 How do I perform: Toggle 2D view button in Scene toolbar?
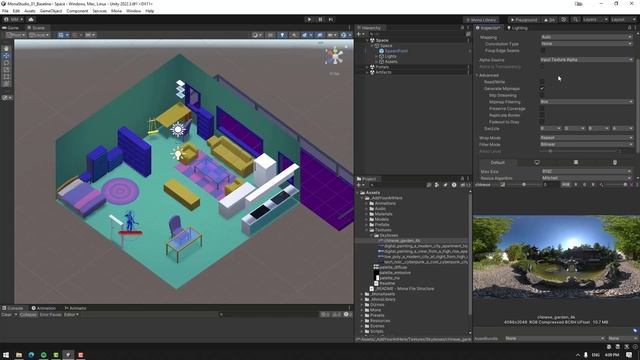coord(270,35)
